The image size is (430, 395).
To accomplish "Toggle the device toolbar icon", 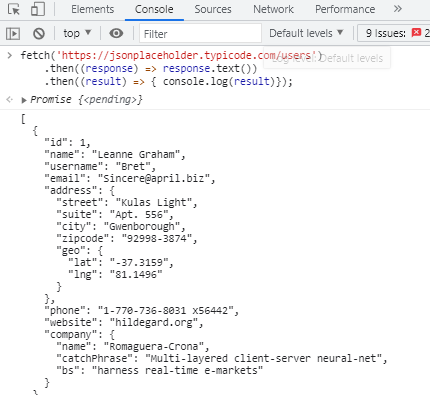I will click(38, 9).
